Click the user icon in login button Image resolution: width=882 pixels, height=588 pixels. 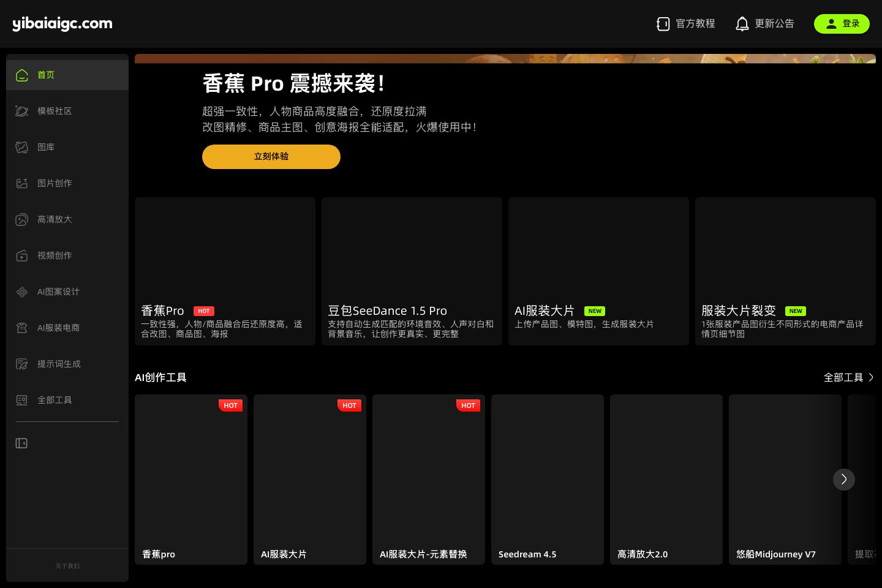[831, 24]
